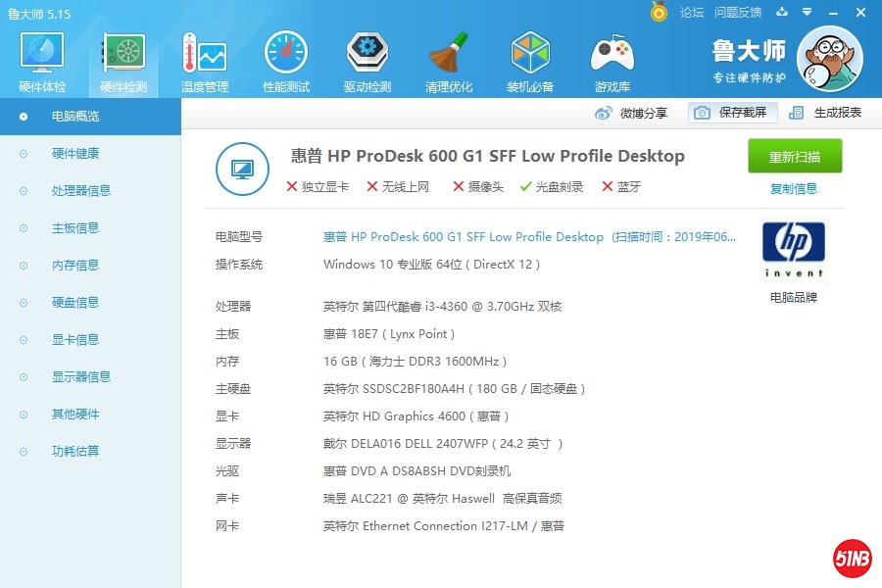
Task: Click the HP 电脑品牌 logo thumbnail
Action: point(794,250)
